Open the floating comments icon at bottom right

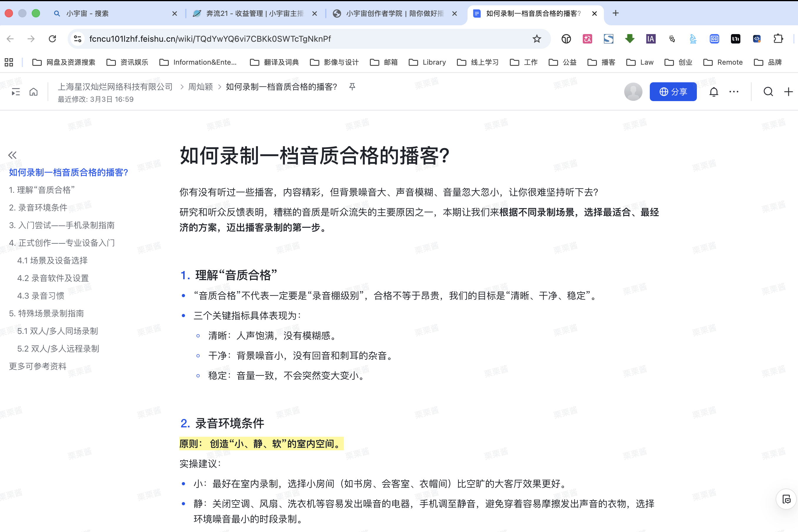(x=786, y=499)
